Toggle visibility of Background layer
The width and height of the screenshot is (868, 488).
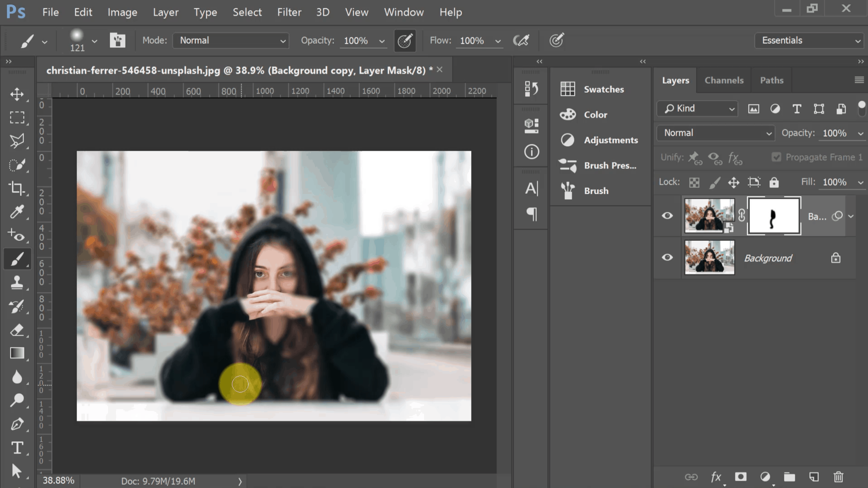point(667,257)
